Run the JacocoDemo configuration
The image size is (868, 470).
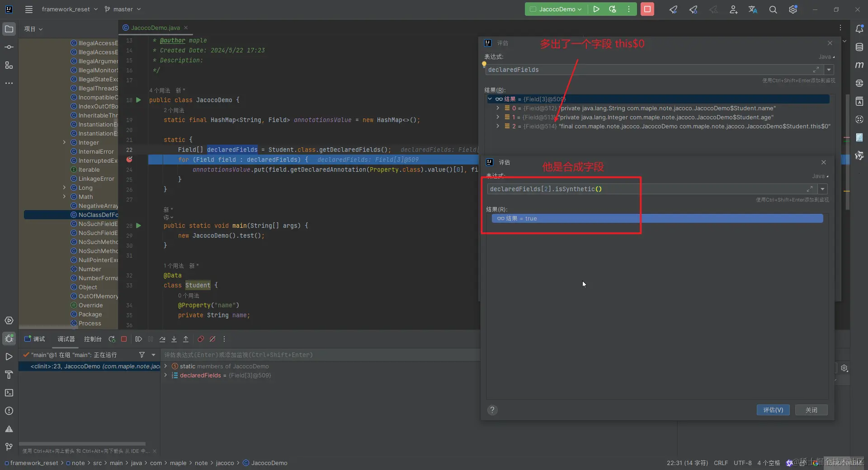tap(596, 9)
